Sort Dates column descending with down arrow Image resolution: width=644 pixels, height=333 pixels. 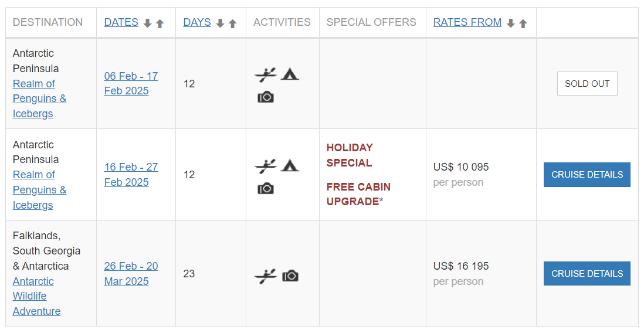click(147, 23)
